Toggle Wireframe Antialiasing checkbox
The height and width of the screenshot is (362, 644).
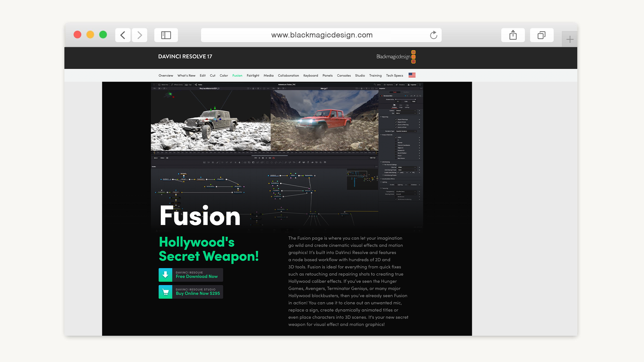coord(396,199)
